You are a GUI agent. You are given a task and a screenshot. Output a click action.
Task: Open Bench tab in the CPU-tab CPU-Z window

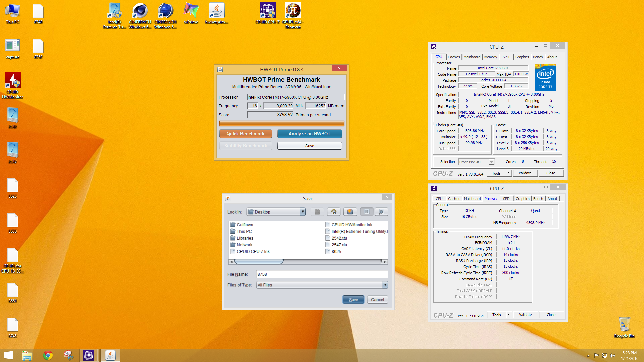538,57
